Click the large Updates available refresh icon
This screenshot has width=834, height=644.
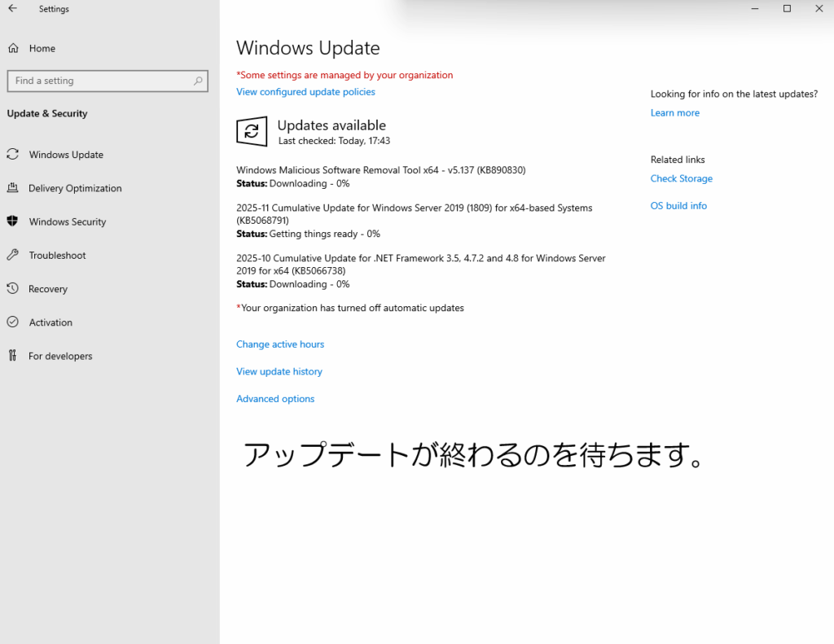[x=252, y=131]
